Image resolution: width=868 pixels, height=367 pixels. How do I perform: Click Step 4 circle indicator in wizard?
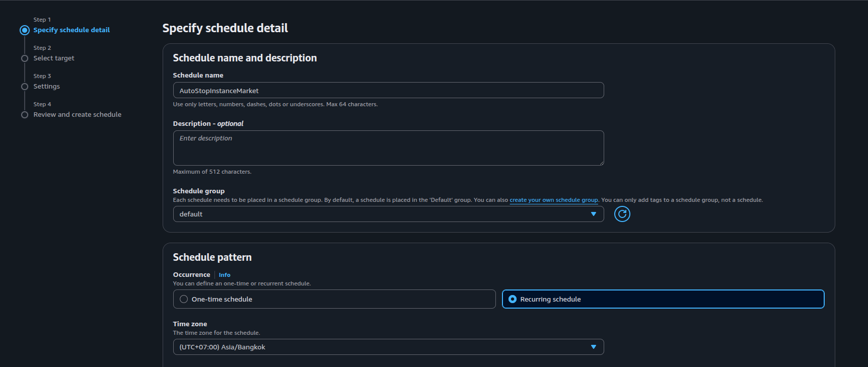25,115
